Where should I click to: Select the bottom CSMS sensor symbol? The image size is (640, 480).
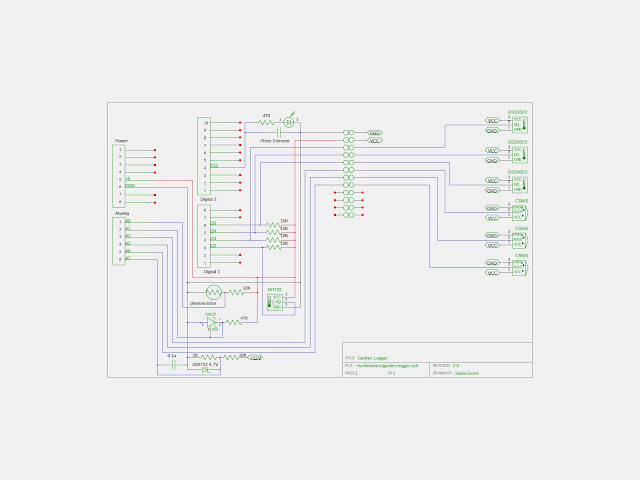pos(520,267)
